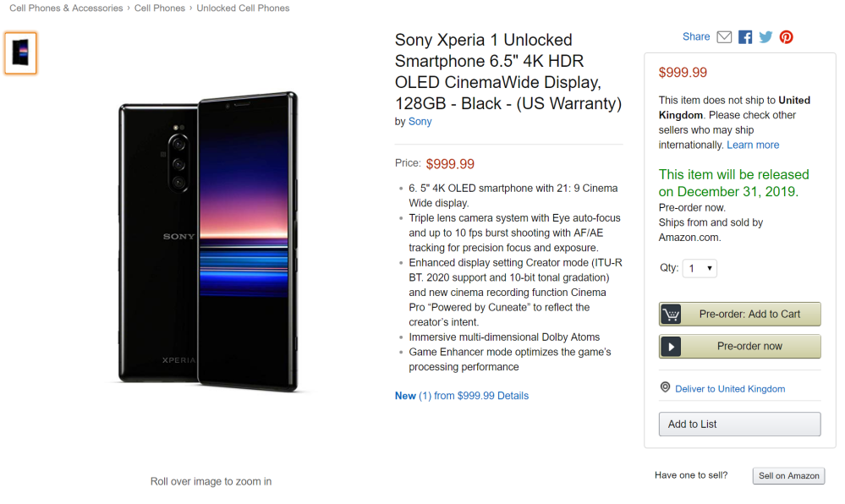The width and height of the screenshot is (845, 504).
Task: Click the Share link text
Action: click(x=696, y=37)
